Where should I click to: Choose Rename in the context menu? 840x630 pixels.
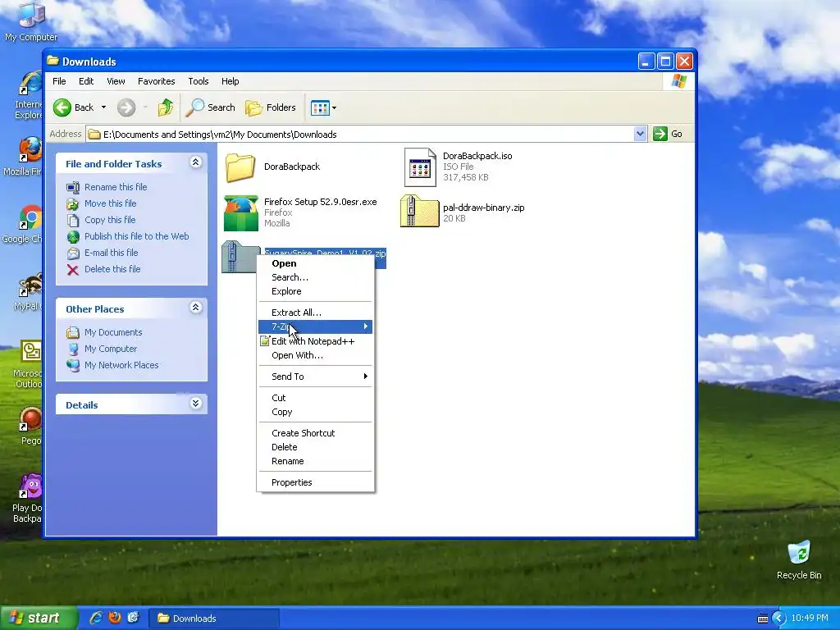315,461
